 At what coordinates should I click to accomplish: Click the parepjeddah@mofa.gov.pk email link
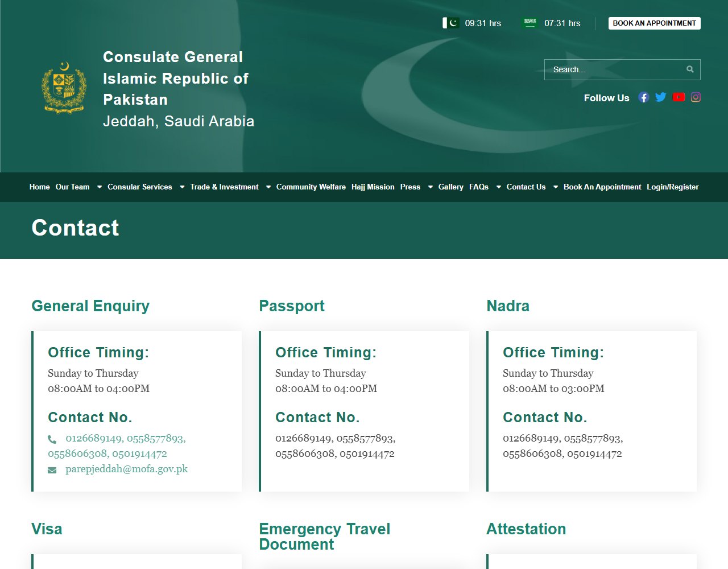click(126, 469)
